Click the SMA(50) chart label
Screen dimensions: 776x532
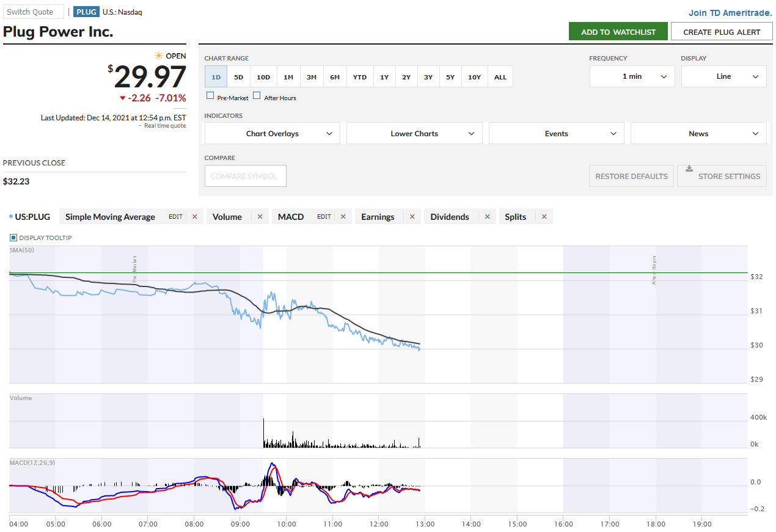[x=21, y=250]
